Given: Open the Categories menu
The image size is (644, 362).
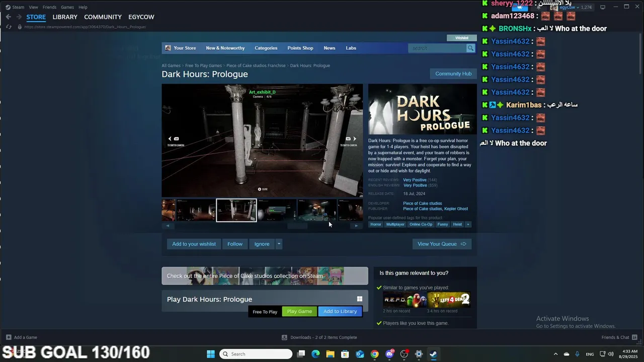Looking at the screenshot, I should (266, 48).
